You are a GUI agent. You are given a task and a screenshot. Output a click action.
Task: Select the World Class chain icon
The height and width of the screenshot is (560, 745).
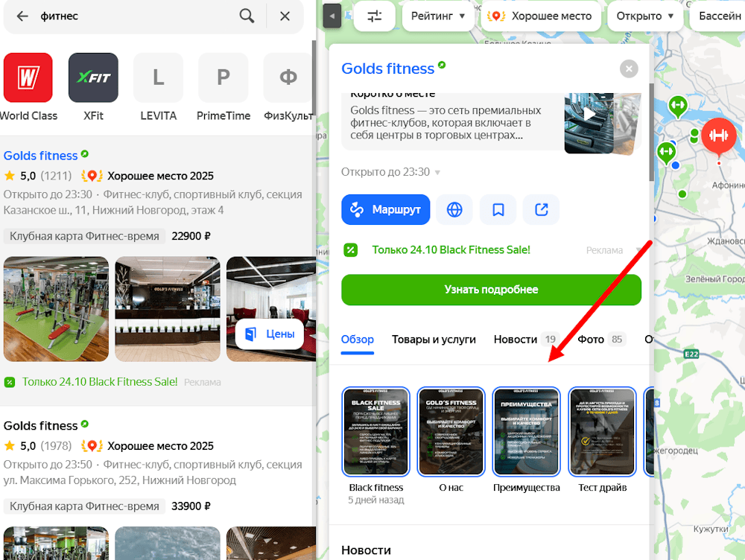click(28, 77)
